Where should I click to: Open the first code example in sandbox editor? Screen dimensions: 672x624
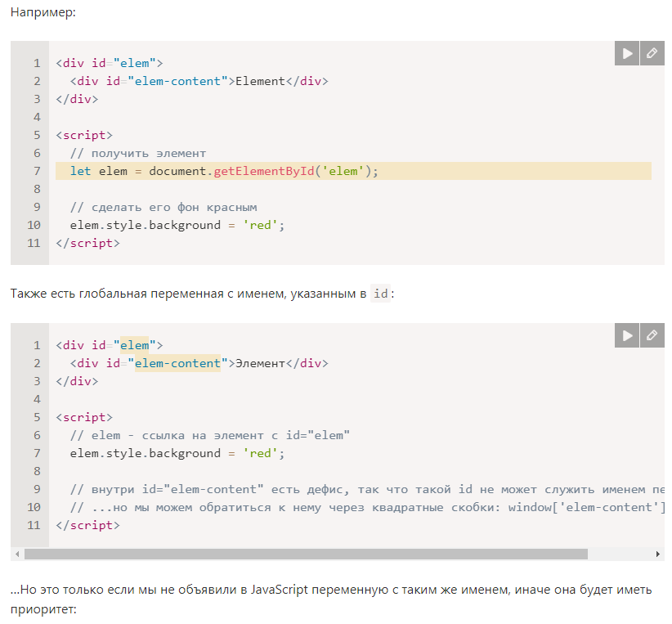click(x=652, y=53)
